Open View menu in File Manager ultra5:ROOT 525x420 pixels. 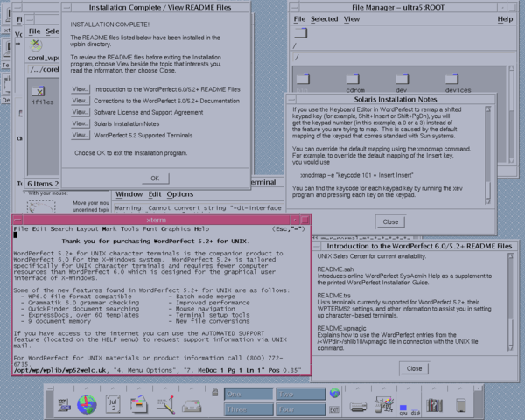point(351,19)
